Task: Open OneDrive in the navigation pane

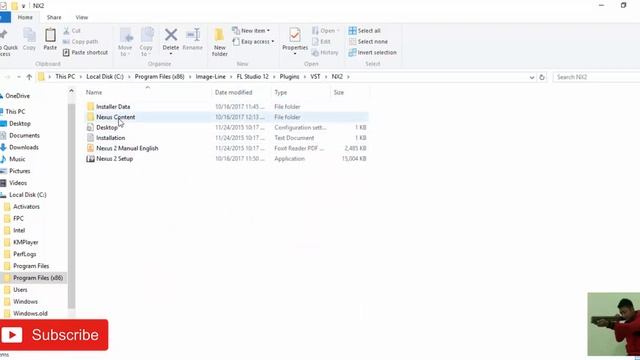Action: tap(17, 96)
